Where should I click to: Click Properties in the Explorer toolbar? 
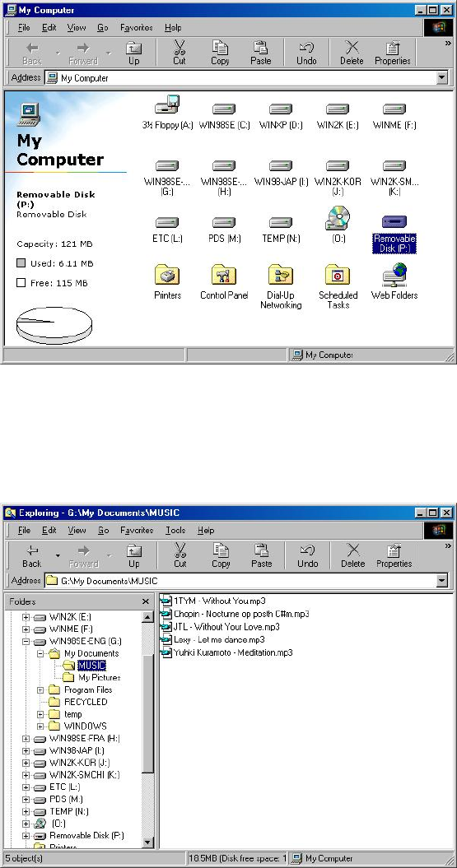pyautogui.click(x=394, y=555)
